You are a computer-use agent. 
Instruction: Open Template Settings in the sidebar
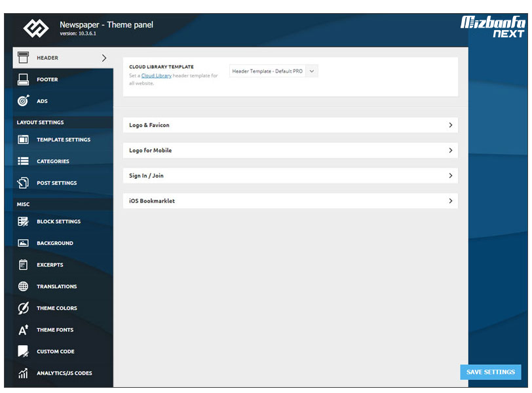click(63, 140)
